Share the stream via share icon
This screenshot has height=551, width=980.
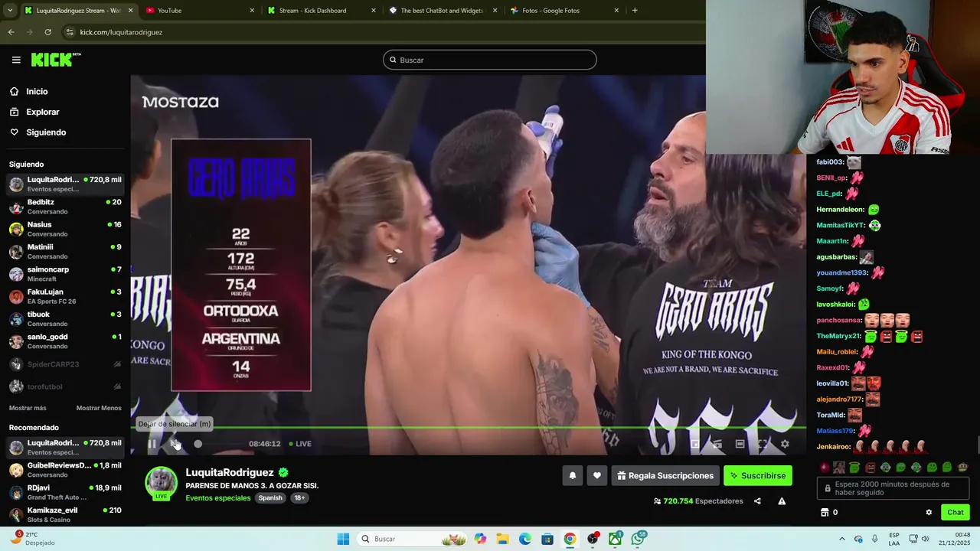(x=757, y=501)
